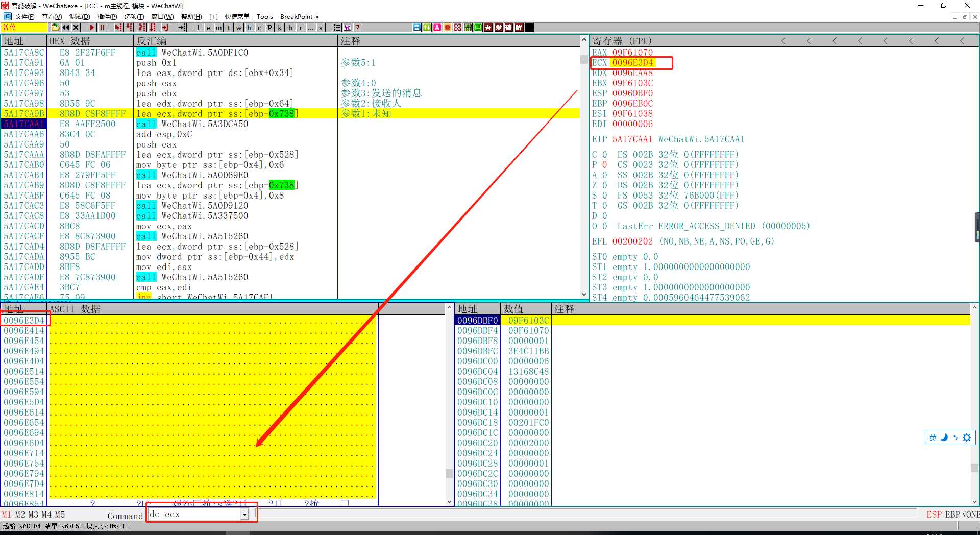The height and width of the screenshot is (535, 980).
Task: Click the black square plugin icon
Action: tap(529, 28)
